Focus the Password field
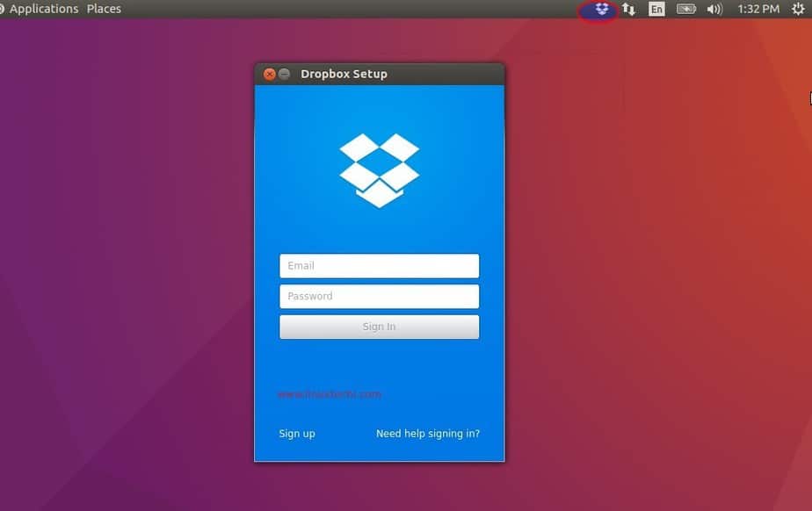Screen dimensions: 812x511 379,297
